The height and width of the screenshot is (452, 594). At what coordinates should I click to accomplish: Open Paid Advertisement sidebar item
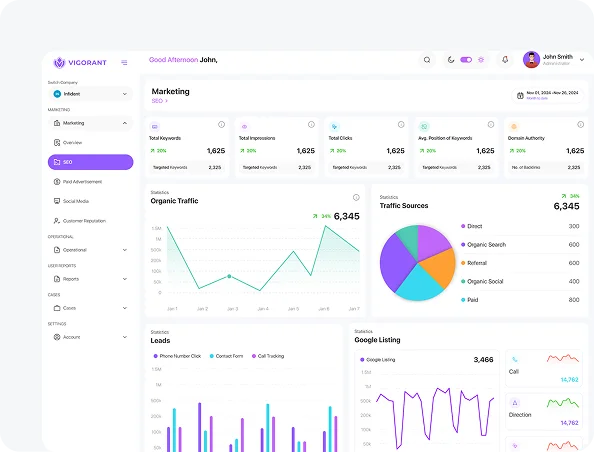(91, 182)
